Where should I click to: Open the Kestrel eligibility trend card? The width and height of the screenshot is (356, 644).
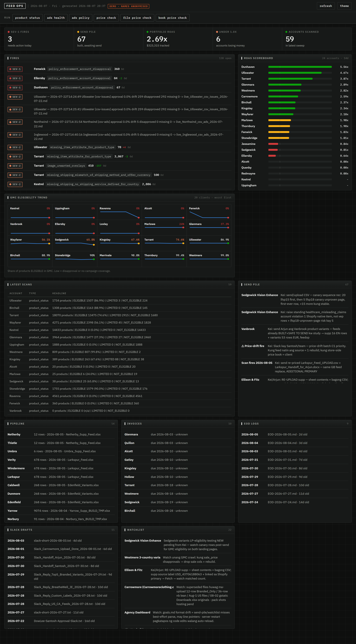(30, 212)
